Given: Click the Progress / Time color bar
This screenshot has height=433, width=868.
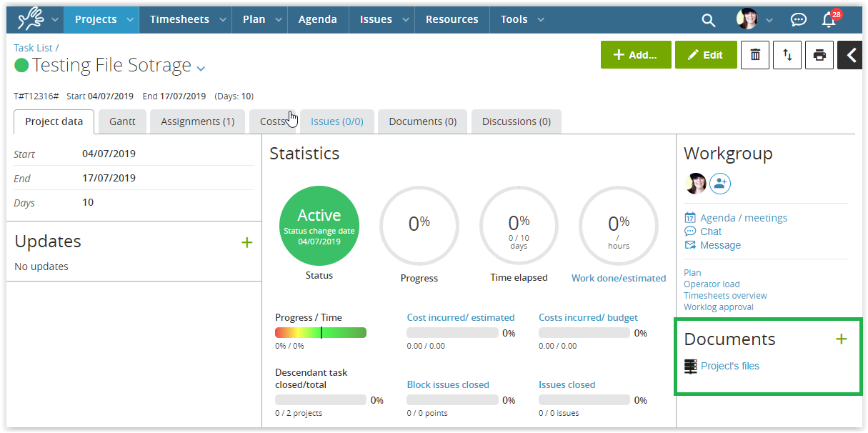Looking at the screenshot, I should (320, 332).
